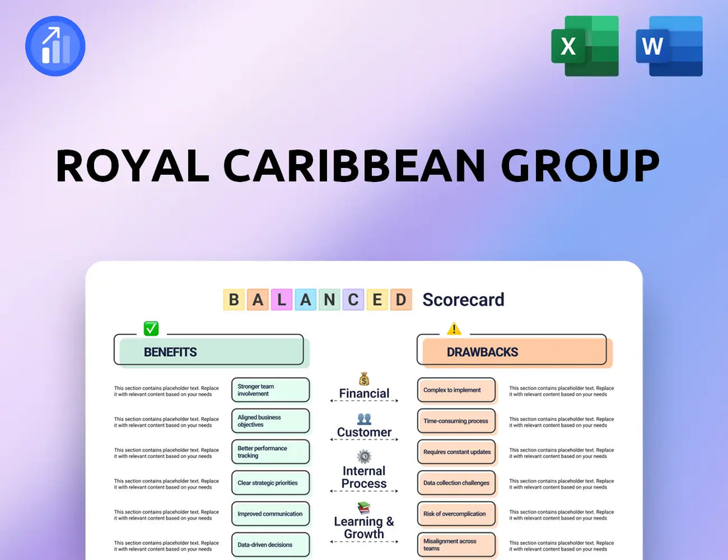The image size is (728, 560).
Task: Click the Microsoft Excel icon
Action: [585, 46]
